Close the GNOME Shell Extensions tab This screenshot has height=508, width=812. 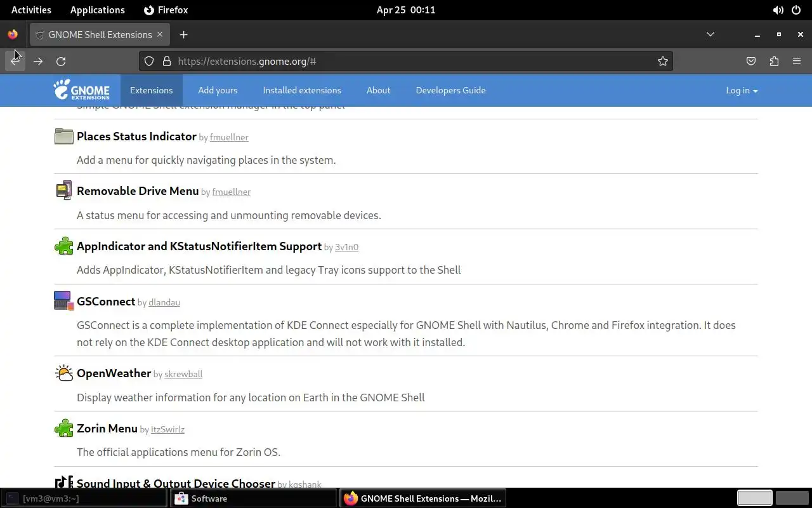point(160,34)
